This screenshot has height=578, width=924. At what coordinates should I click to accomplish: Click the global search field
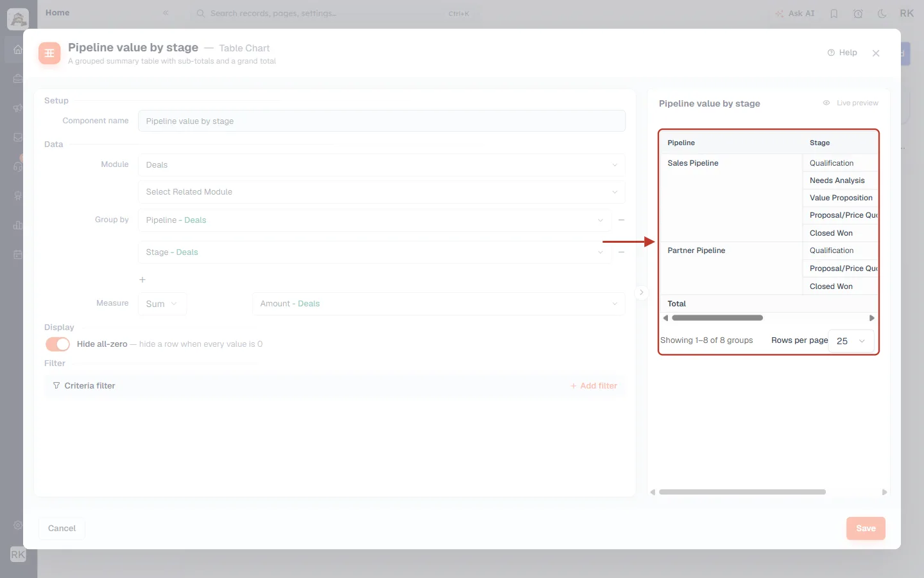coord(334,13)
